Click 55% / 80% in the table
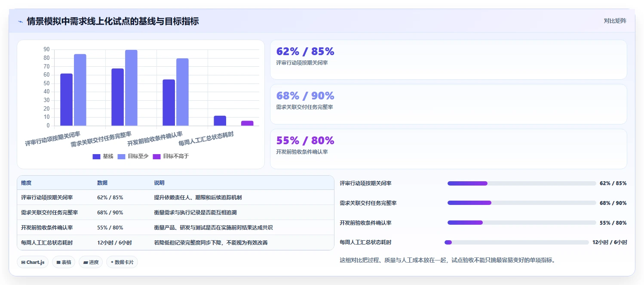The image size is (644, 285). 110,228
